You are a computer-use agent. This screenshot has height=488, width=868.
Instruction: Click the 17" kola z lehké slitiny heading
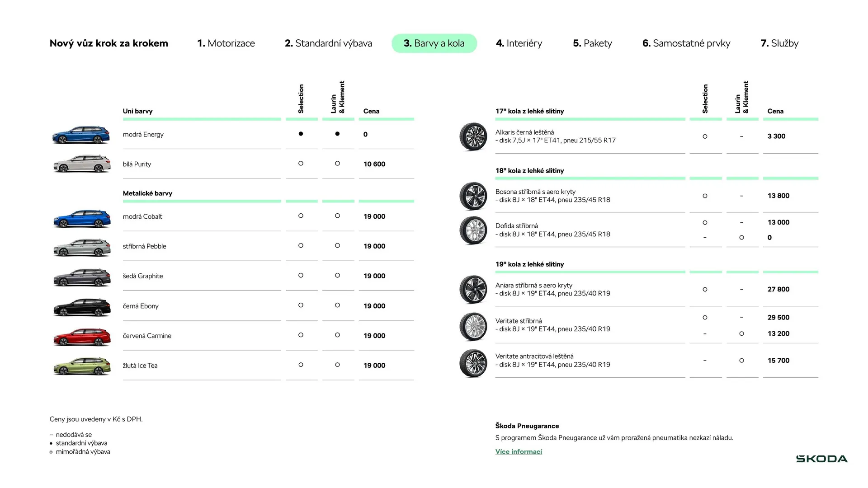pos(529,111)
